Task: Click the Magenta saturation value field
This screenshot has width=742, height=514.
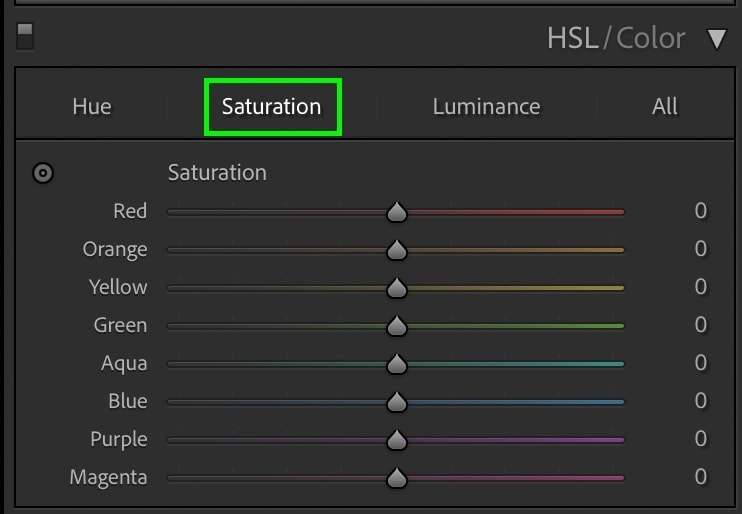Action: pos(701,477)
